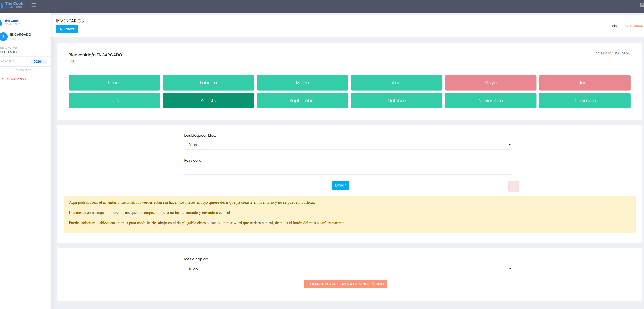This screenshot has height=309, width=644.
Task: Select the Abril month button
Action: pyautogui.click(x=397, y=83)
